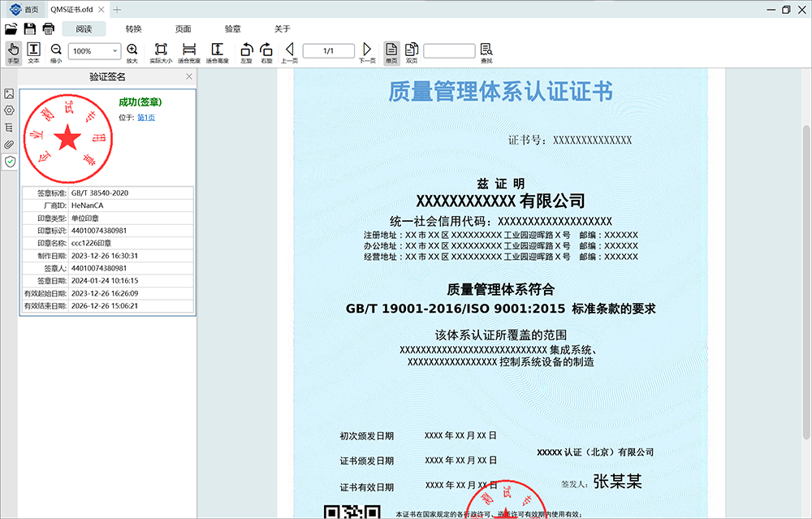Select the 签章人 value 44010074380981
Screen dimensions: 812x519
(99, 268)
